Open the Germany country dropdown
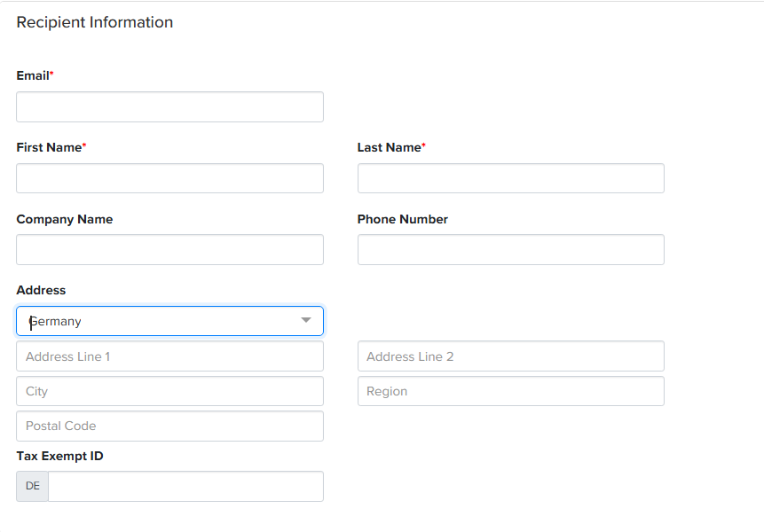The height and width of the screenshot is (532, 764). click(x=169, y=321)
